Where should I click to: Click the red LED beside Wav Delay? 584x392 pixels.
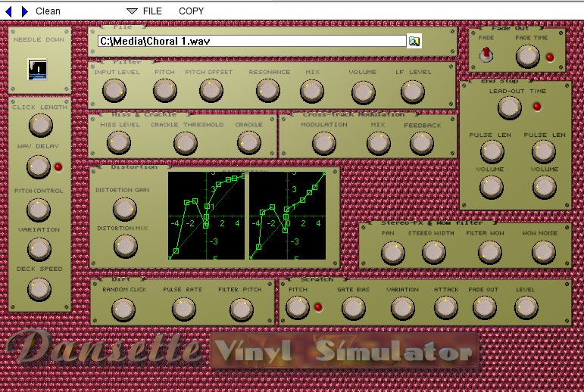58,166
